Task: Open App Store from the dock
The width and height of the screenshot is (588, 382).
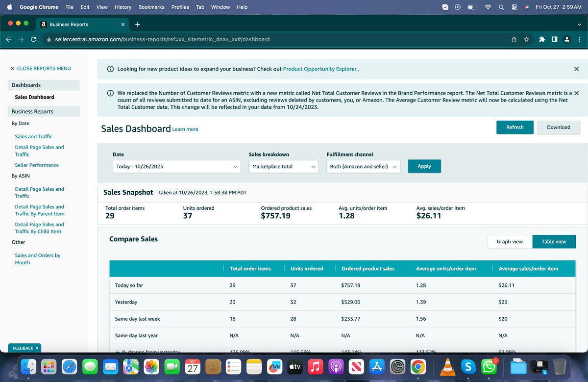Action: pos(377,366)
